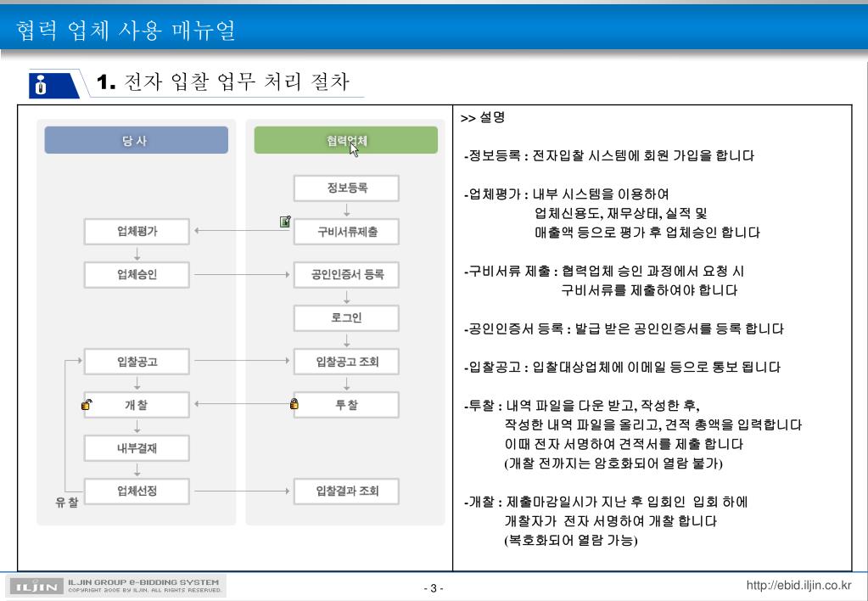Click '이때 전자 서명하여 견적서를 제출 합니다' line
Viewport: 868px width, 601px height.
point(624,444)
